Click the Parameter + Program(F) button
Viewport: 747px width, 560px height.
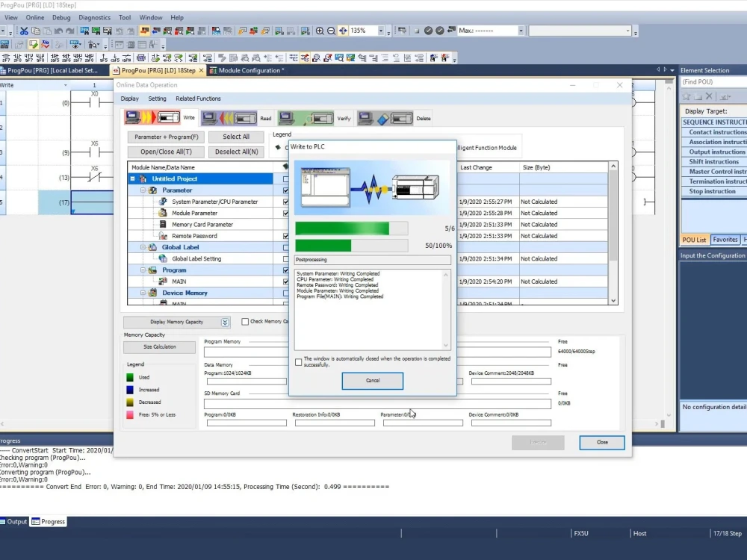pyautogui.click(x=167, y=137)
